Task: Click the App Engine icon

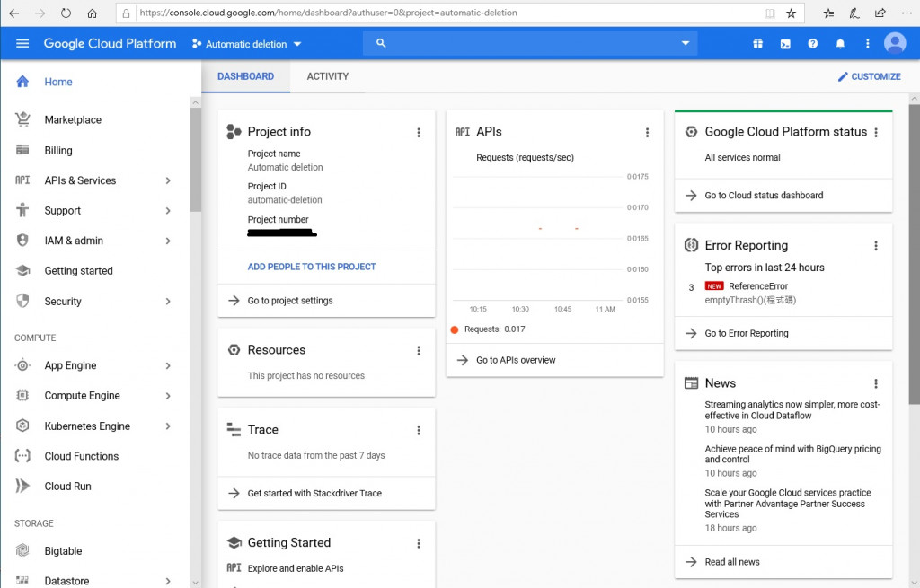Action: coord(22,365)
